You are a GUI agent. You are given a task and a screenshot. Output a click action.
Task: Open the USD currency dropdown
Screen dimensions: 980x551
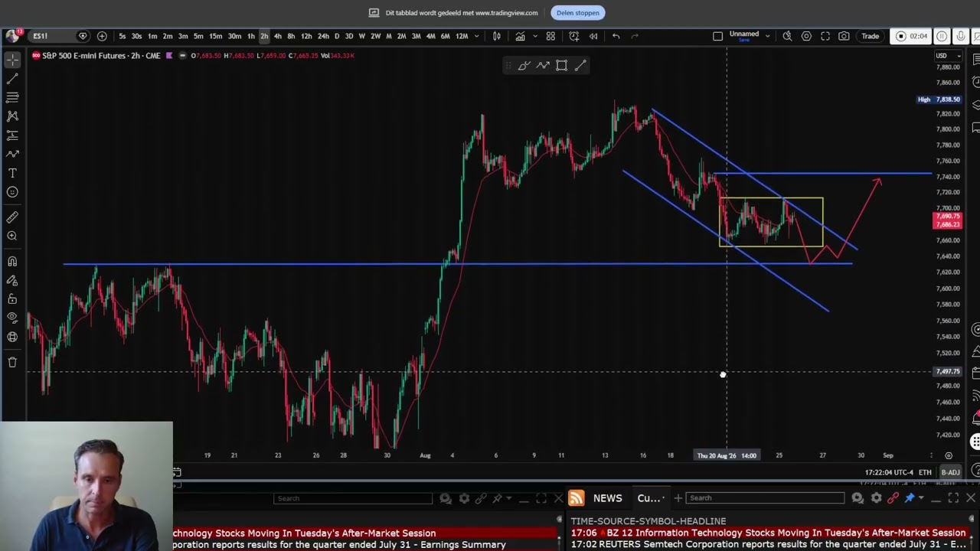(x=949, y=56)
